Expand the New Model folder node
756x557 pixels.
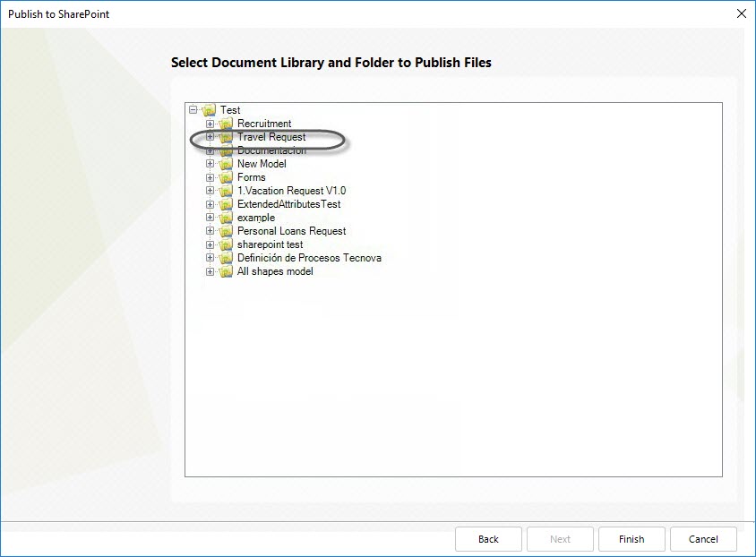pyautogui.click(x=210, y=164)
